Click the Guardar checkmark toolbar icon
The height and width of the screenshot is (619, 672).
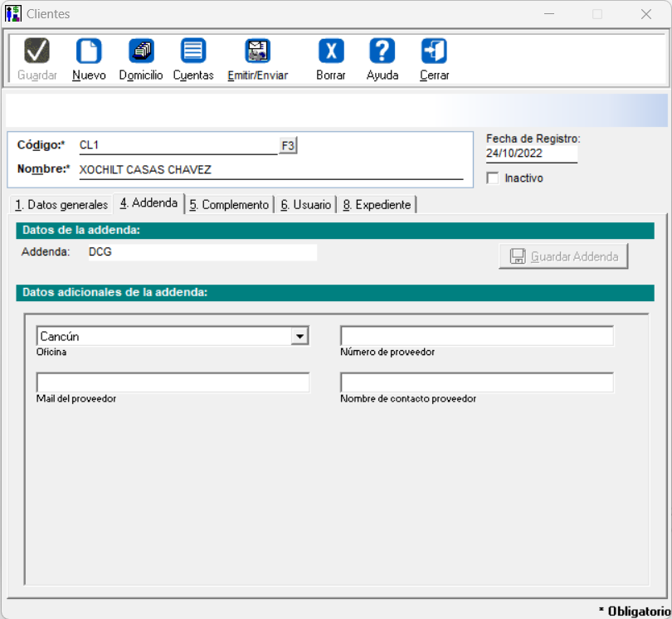tap(37, 51)
